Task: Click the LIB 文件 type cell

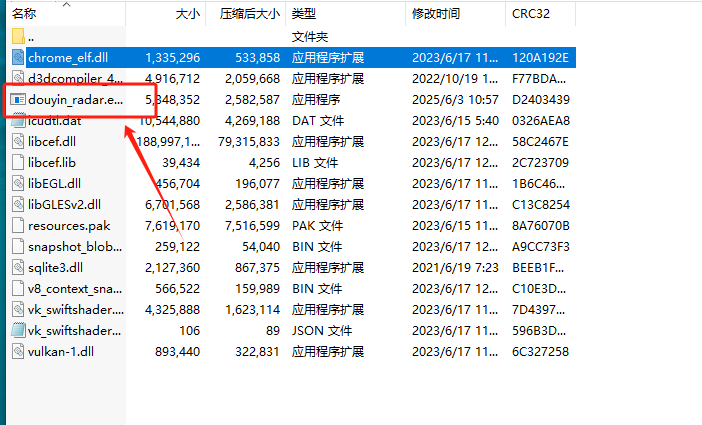Action: (315, 163)
